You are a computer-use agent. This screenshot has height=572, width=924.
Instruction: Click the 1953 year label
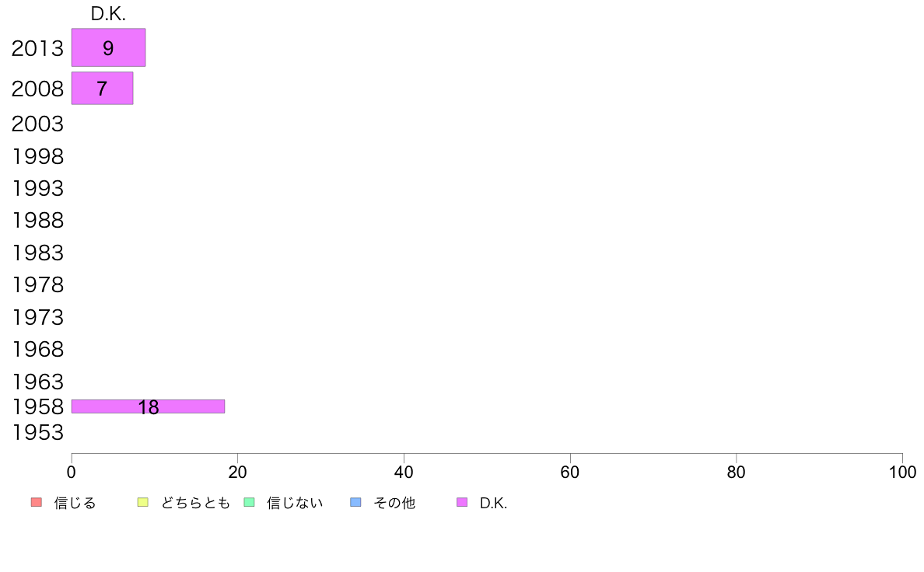tap(37, 433)
